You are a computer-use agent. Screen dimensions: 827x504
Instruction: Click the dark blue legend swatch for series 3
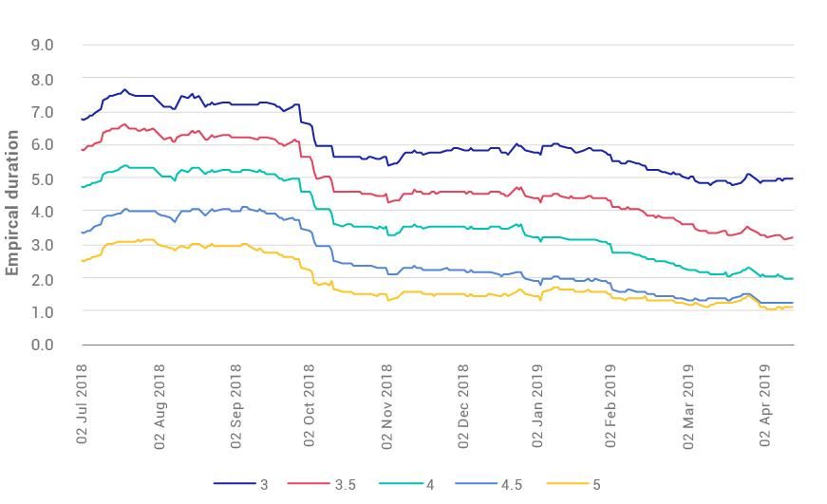click(234, 484)
